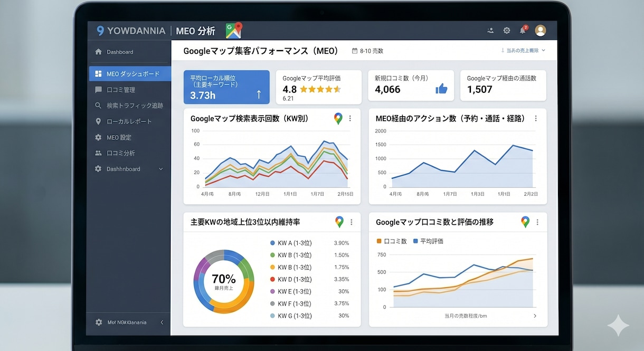Collapse sidebar with bottom left chevron
Image resolution: width=644 pixels, height=351 pixels.
[162, 322]
